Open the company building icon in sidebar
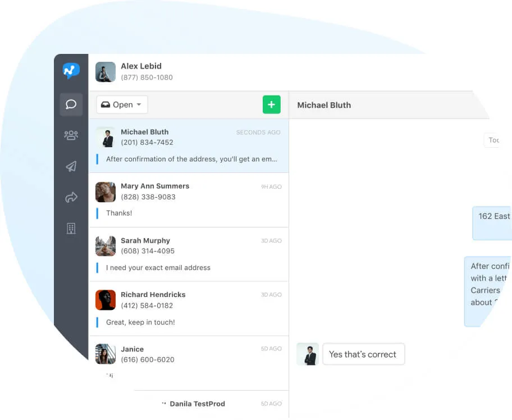The width and height of the screenshot is (512, 420). click(71, 228)
